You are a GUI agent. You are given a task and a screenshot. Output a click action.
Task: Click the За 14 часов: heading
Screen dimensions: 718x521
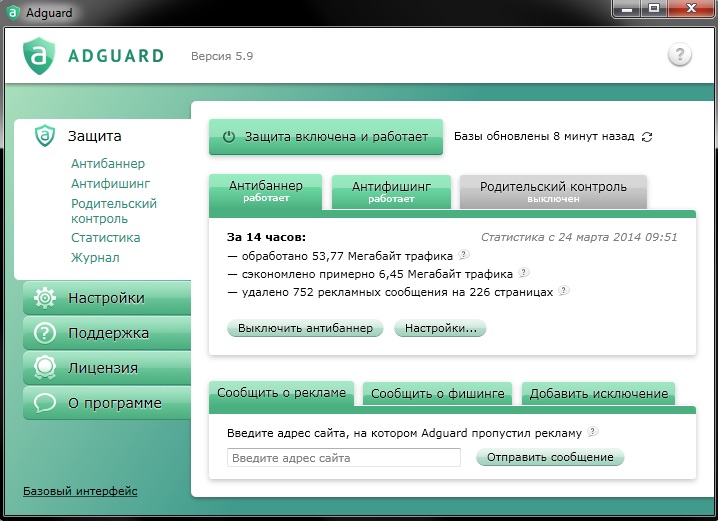[266, 237]
